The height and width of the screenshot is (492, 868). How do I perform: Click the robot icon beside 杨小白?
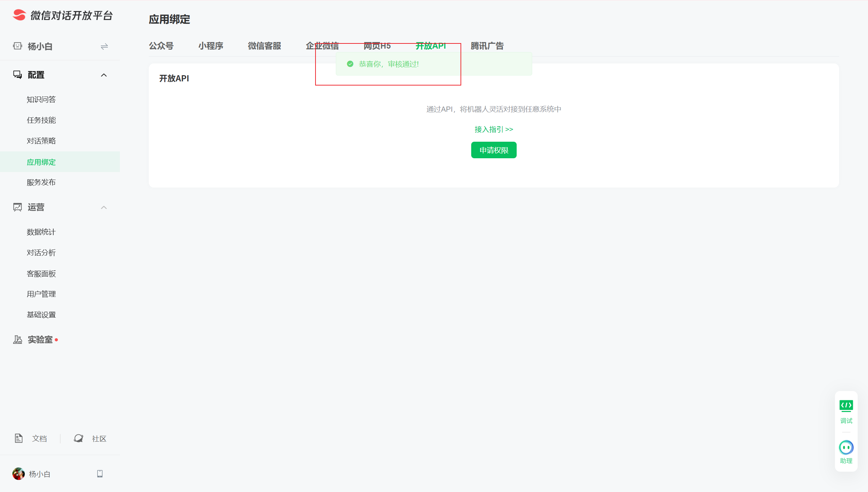pyautogui.click(x=18, y=46)
